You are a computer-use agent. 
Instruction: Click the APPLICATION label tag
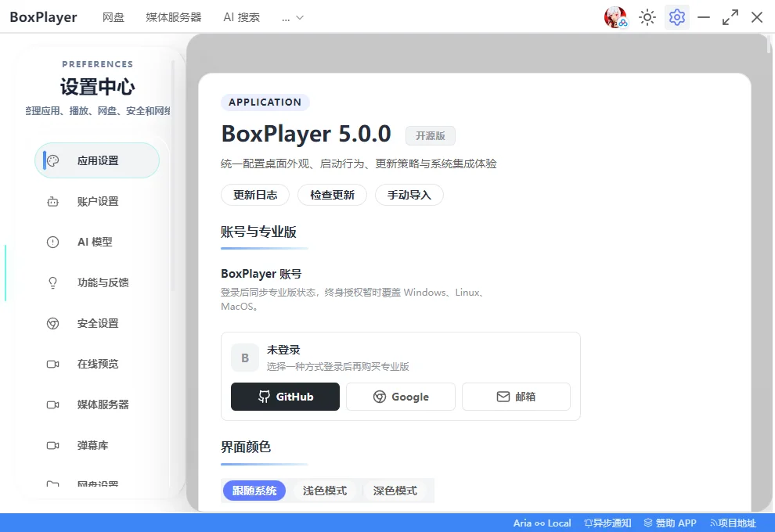point(265,102)
